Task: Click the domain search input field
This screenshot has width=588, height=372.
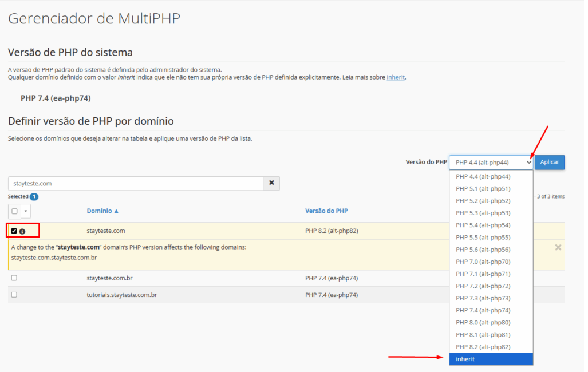Action: click(135, 183)
